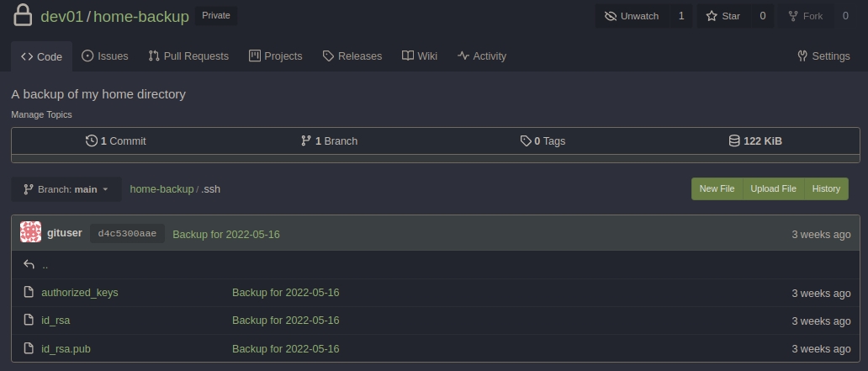The image size is (868, 371).
Task: Click the file icon beside id_rsa.pub
Action: [29, 348]
